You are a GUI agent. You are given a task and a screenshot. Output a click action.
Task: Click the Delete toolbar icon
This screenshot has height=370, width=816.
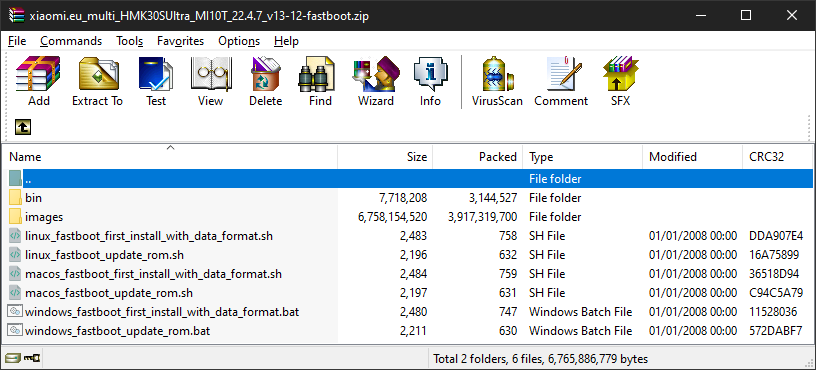[265, 74]
